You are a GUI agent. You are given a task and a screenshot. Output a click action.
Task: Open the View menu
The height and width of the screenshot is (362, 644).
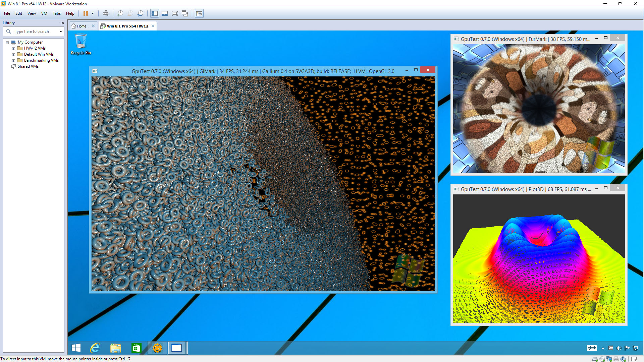tap(32, 13)
